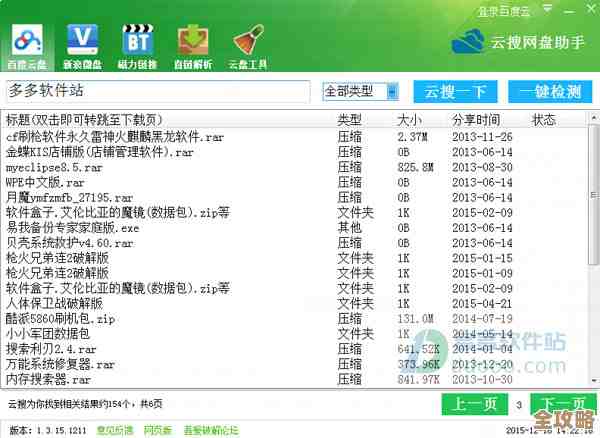Select the cf刷枪软件永久雷神火麒麟黑龙软件.rar row
Screen dimensions: 600x438
pos(295,137)
